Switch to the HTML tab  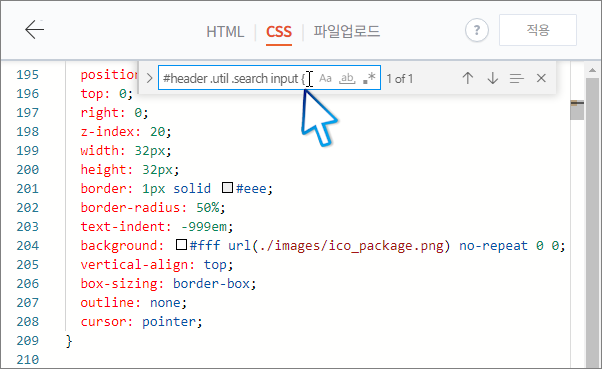click(225, 32)
